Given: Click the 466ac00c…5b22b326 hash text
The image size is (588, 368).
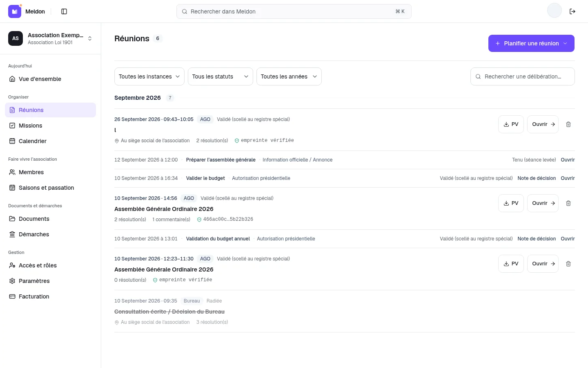Looking at the screenshot, I should click(228, 220).
